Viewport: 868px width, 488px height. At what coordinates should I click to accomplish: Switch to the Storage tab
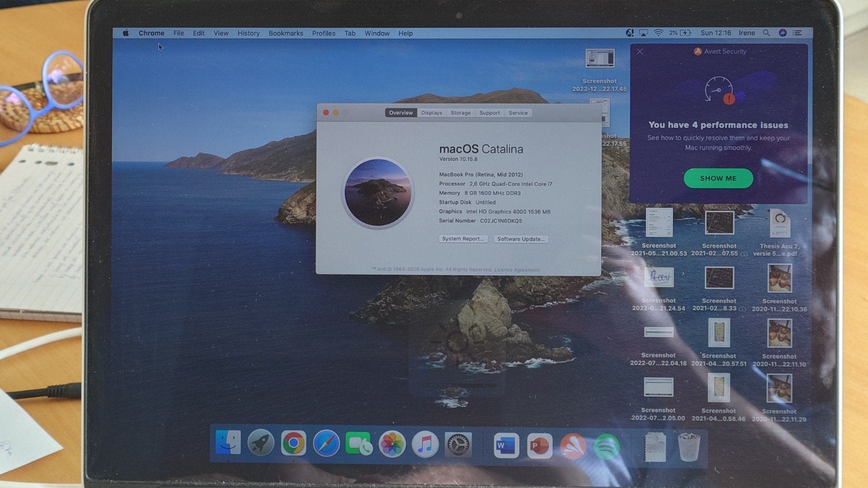click(461, 113)
